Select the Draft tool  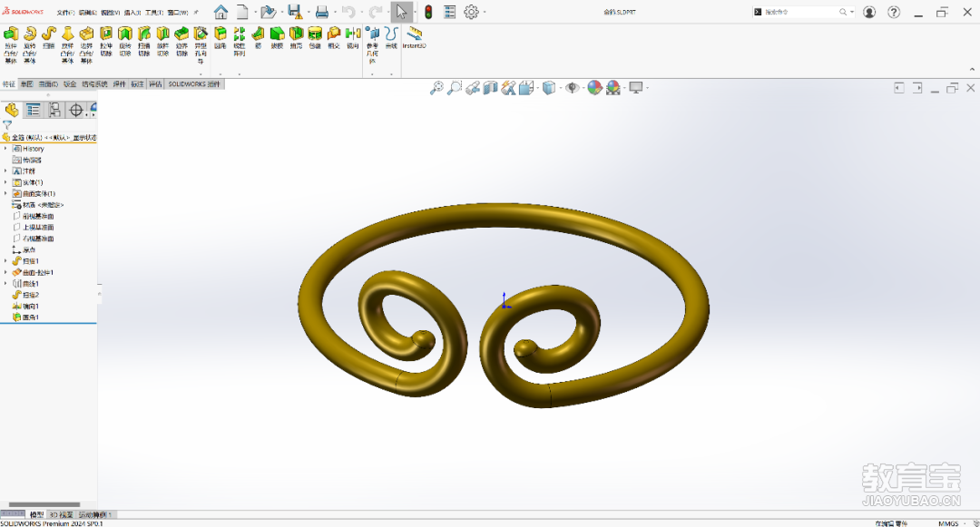(x=277, y=37)
